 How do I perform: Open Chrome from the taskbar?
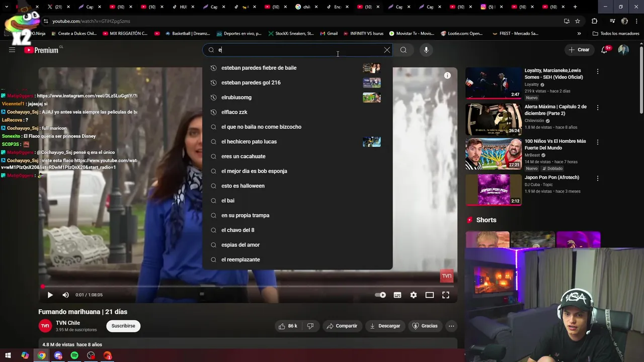click(41, 355)
